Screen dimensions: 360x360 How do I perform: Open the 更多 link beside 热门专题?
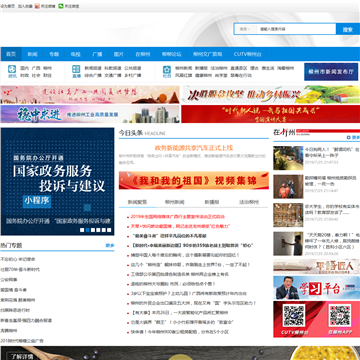tap(110, 245)
